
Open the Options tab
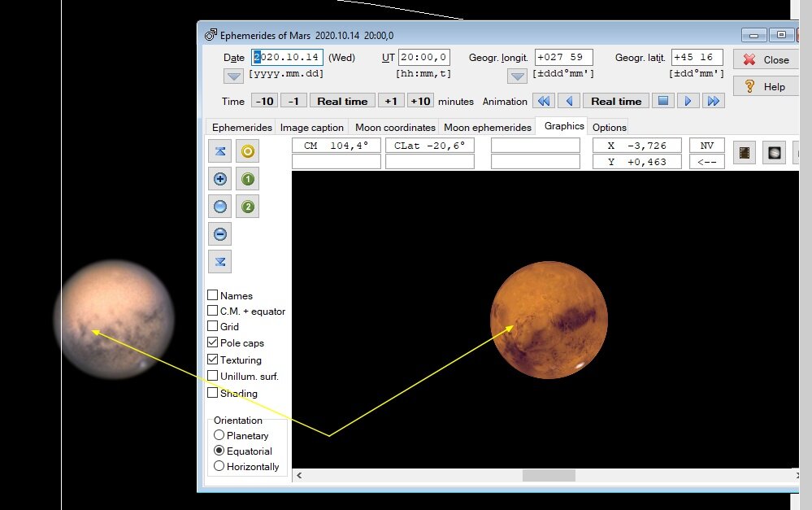(609, 128)
